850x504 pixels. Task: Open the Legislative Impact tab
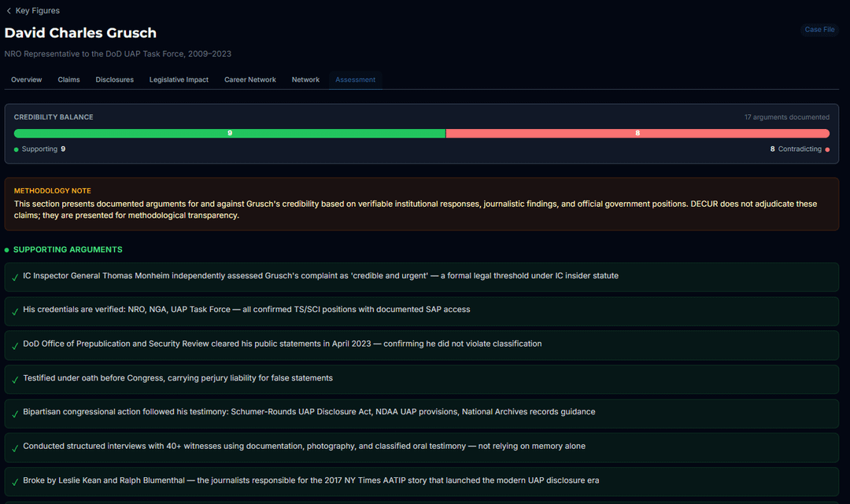(179, 79)
